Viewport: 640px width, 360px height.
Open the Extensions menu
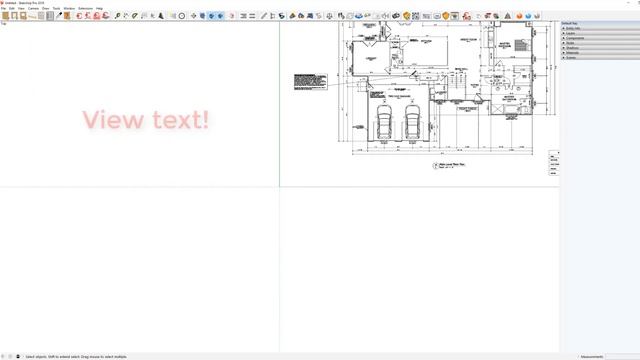coord(85,8)
